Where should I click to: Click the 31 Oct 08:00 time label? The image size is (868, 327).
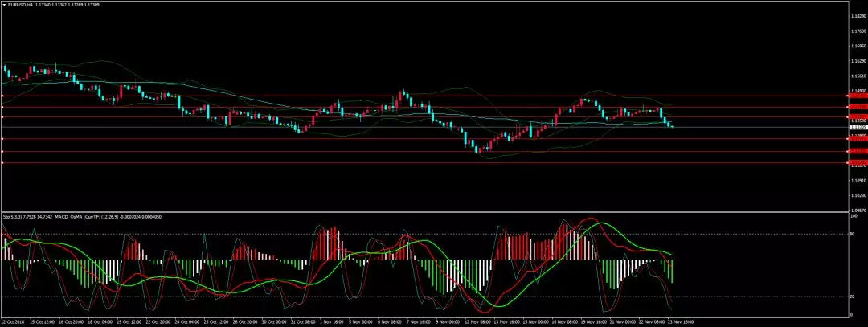(304, 321)
